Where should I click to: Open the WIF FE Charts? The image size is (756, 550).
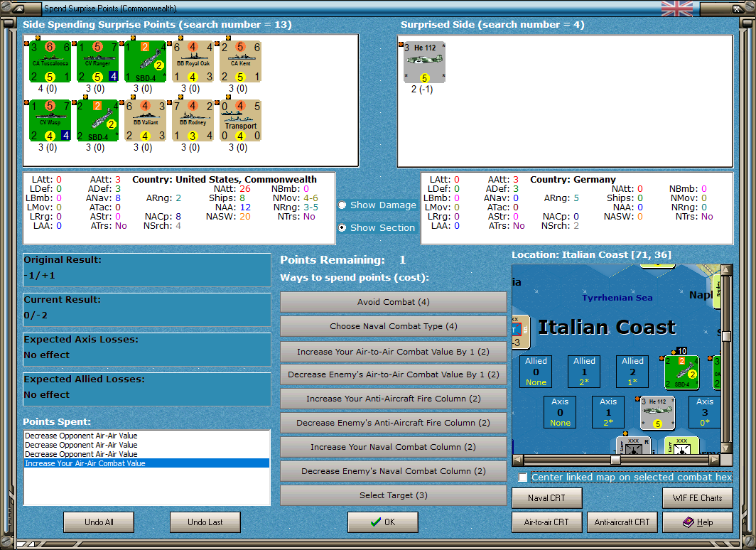[698, 498]
